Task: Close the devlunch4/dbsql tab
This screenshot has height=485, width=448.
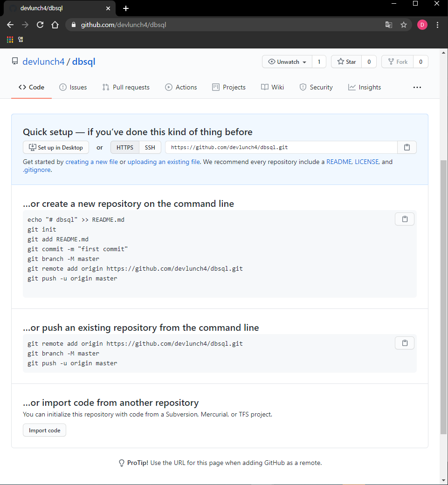Action: [x=108, y=8]
